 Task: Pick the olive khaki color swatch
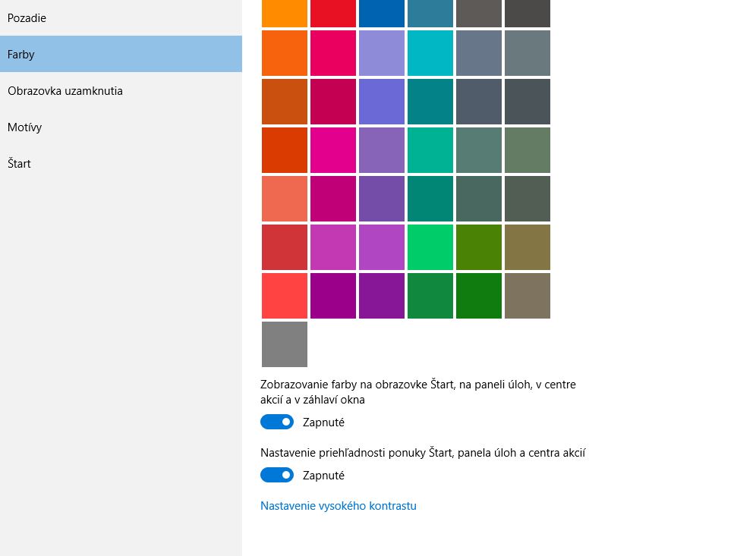[x=528, y=247]
